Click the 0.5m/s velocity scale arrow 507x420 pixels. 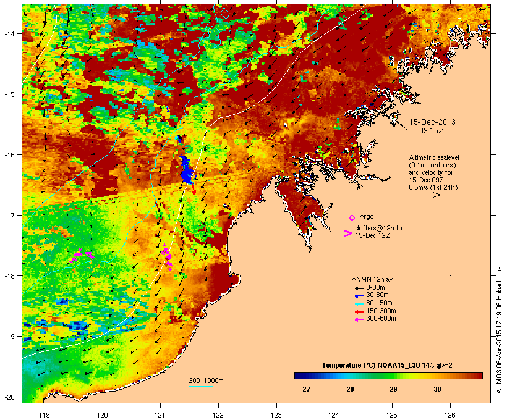(x=429, y=195)
